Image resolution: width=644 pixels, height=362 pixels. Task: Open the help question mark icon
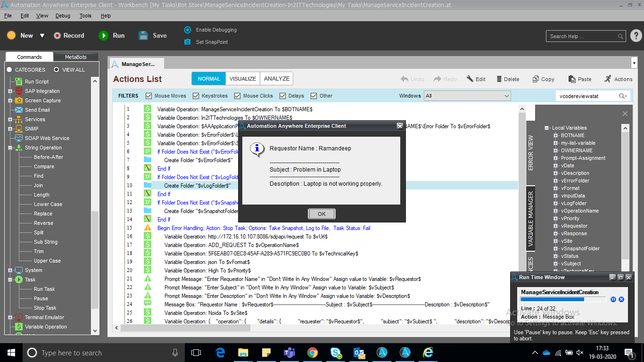point(636,36)
